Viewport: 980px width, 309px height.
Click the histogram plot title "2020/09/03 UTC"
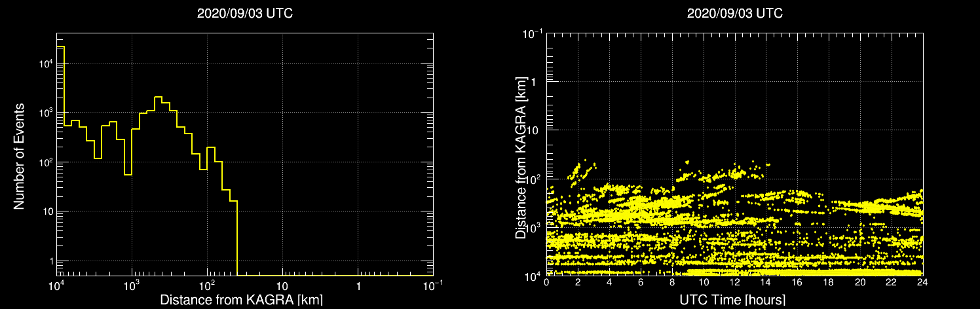click(244, 14)
